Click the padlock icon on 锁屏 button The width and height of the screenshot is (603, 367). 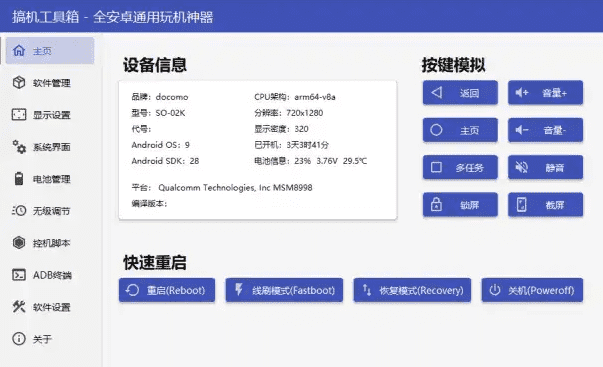[436, 204]
